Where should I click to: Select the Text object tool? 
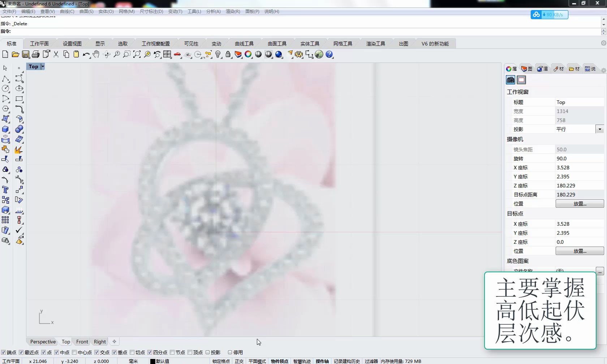tap(5, 190)
